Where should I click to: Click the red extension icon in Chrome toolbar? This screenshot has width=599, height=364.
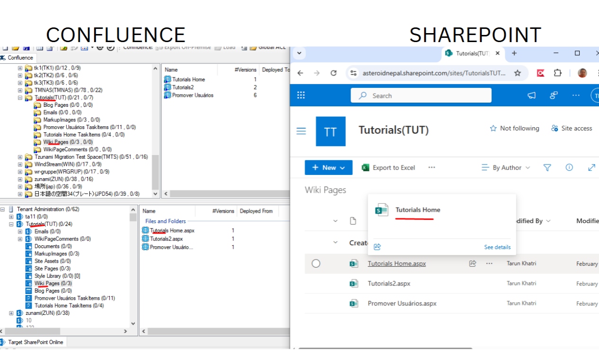pos(540,73)
